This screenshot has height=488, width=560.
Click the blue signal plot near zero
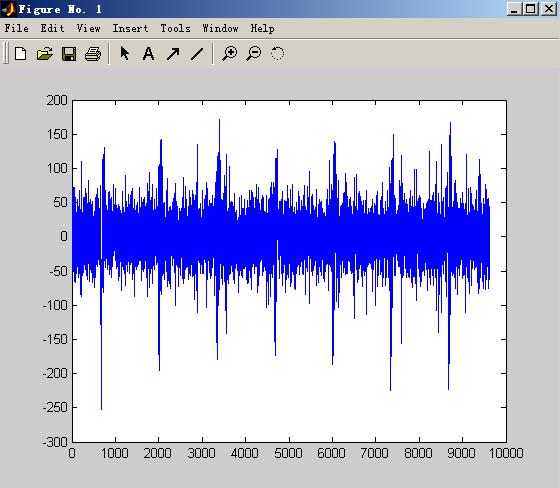tap(281, 236)
